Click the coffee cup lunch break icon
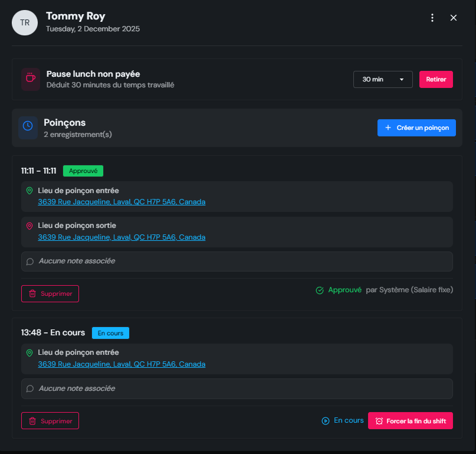Screen dimensions: 476x454 pos(30,79)
